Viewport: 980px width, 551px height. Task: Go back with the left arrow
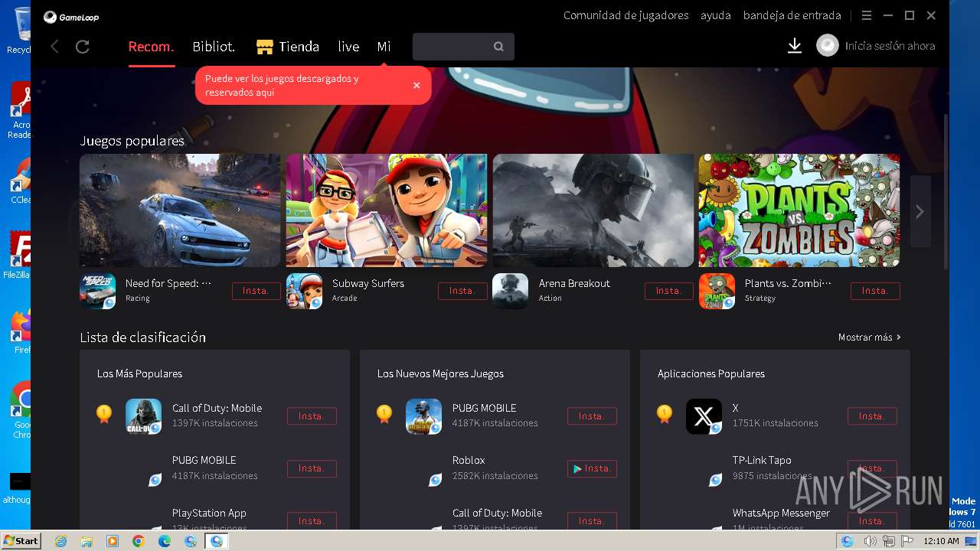(x=54, y=47)
